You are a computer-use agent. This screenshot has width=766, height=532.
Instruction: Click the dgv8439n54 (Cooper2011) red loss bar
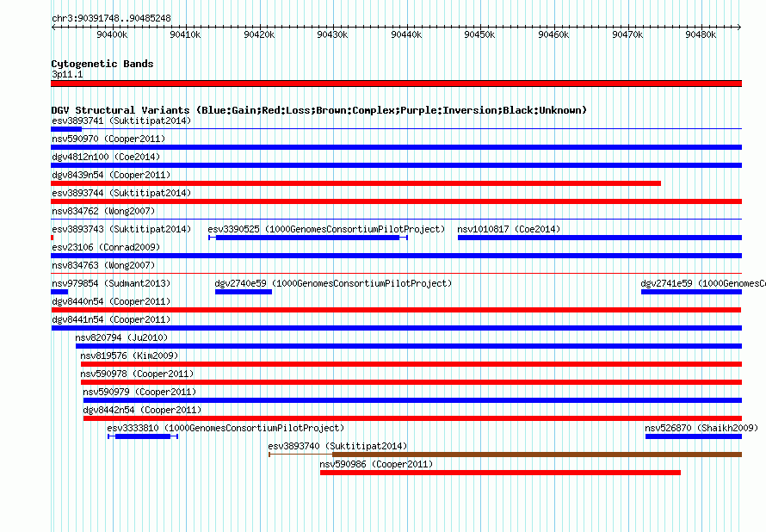coord(355,183)
